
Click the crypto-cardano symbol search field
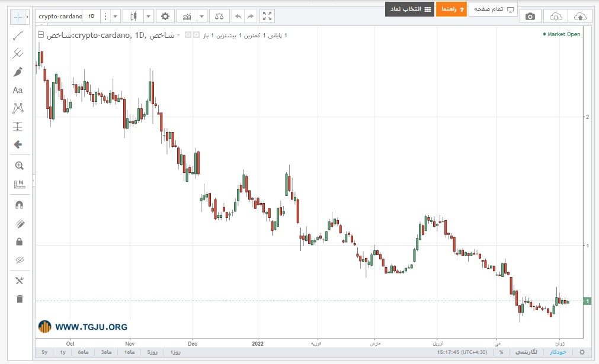point(60,17)
